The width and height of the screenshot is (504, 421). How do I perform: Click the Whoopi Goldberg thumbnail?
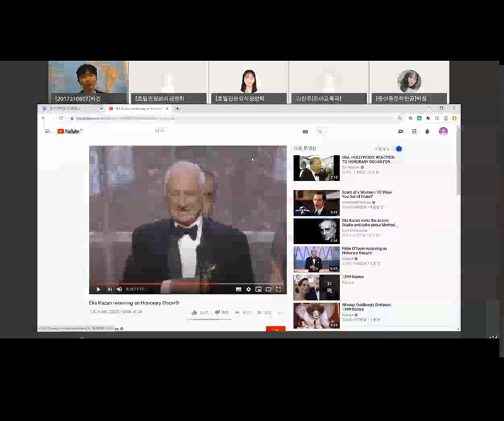[x=316, y=315]
